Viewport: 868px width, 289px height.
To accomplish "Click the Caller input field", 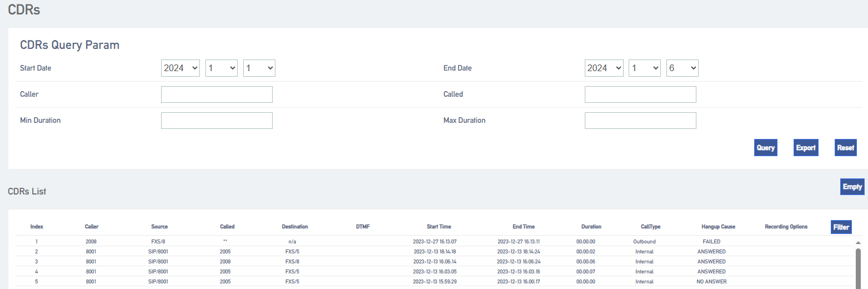I will (217, 94).
